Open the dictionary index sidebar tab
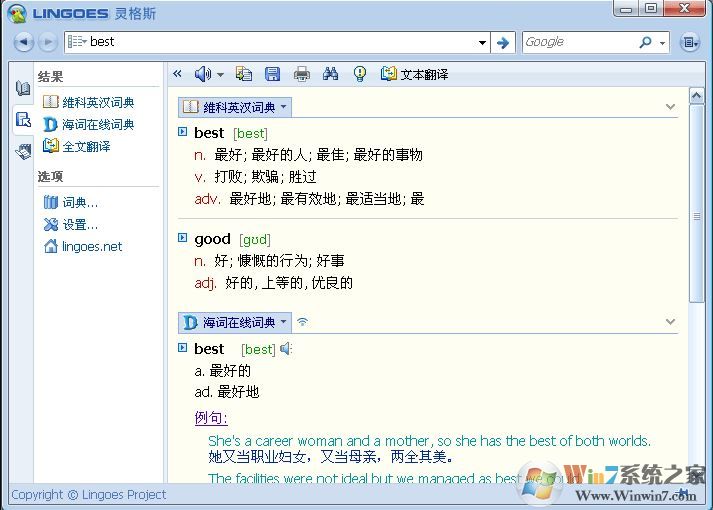 click(23, 88)
